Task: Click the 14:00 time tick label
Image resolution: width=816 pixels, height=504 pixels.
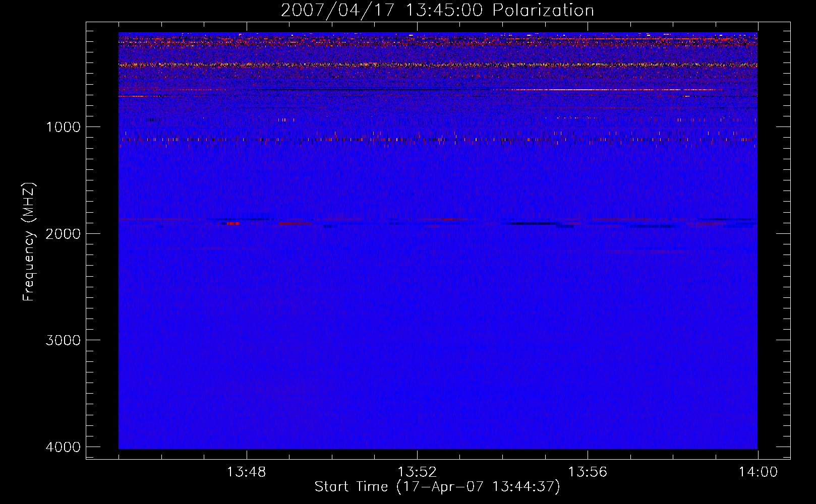Action: (758, 472)
